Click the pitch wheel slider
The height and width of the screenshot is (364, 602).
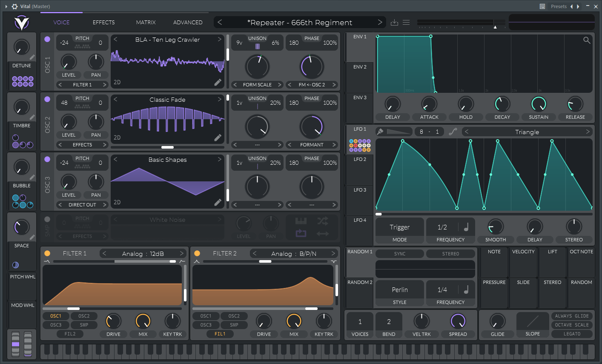(16, 344)
